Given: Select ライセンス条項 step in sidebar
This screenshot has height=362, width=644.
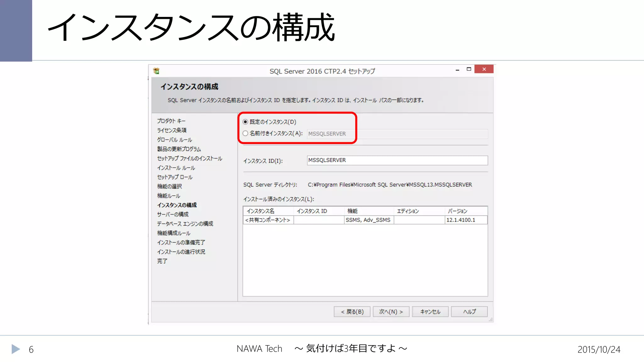Looking at the screenshot, I should pyautogui.click(x=172, y=130).
